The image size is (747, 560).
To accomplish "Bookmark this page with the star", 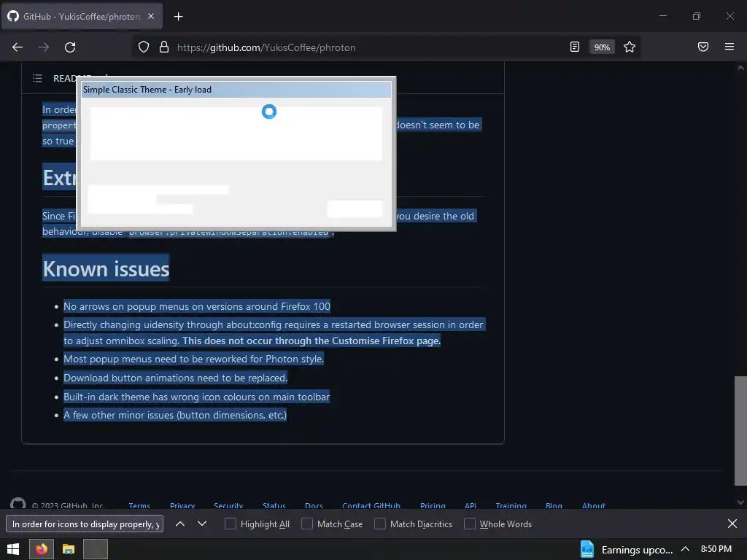I will [630, 47].
